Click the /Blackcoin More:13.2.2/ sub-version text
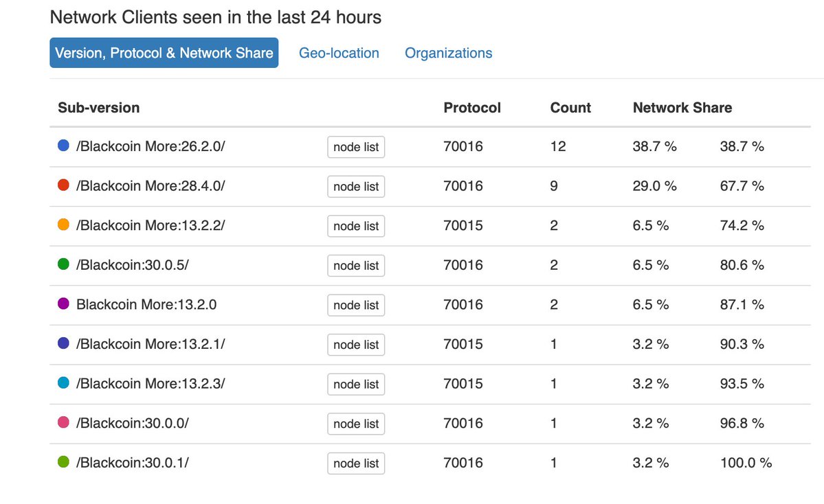This screenshot has height=504, width=824. (151, 225)
